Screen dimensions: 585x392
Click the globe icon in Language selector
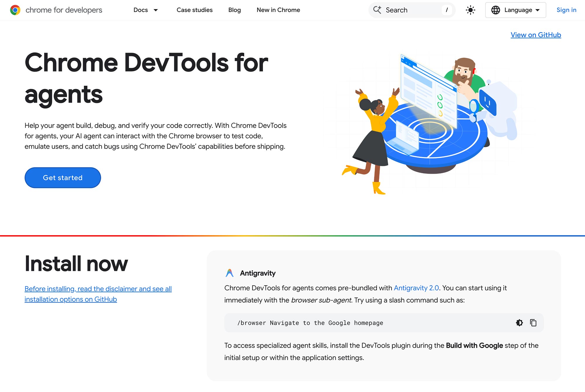[x=495, y=10]
